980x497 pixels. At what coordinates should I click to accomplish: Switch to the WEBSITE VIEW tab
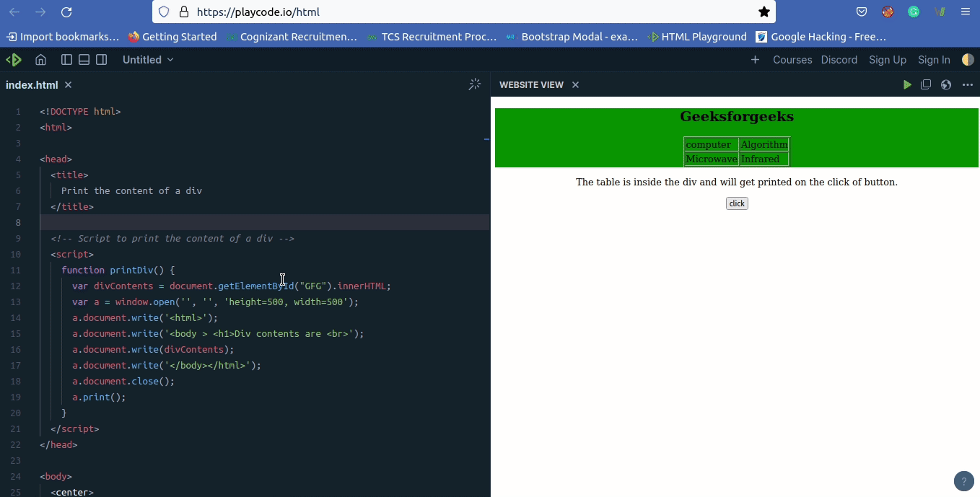(x=531, y=84)
